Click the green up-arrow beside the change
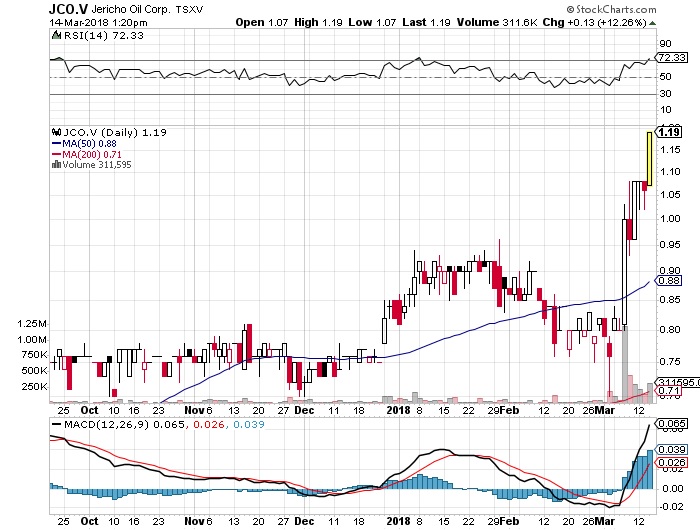700x530 pixels. click(652, 23)
